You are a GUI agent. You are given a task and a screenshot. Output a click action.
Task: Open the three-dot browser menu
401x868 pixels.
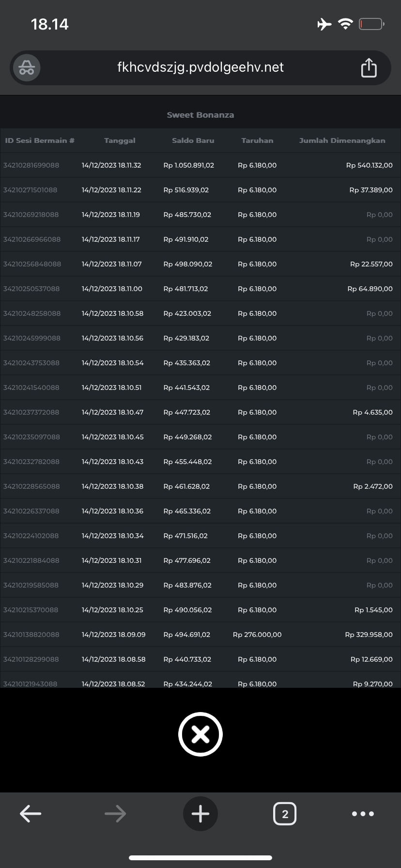363,814
